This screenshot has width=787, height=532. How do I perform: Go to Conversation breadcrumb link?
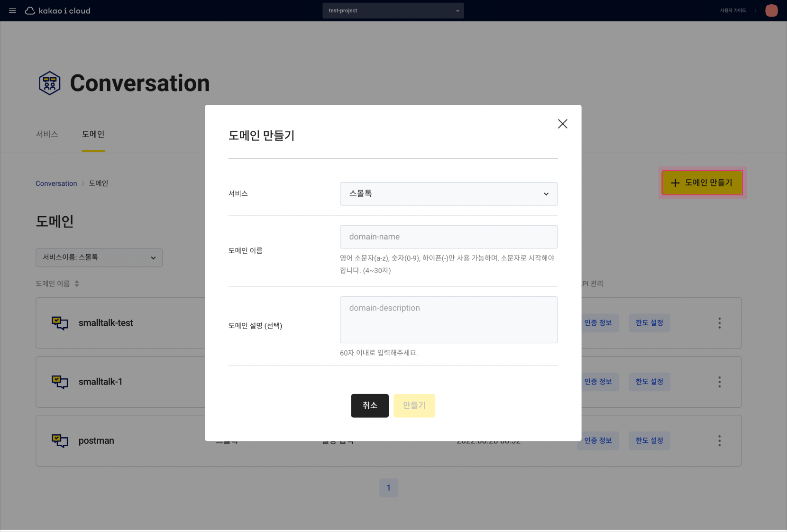56,183
